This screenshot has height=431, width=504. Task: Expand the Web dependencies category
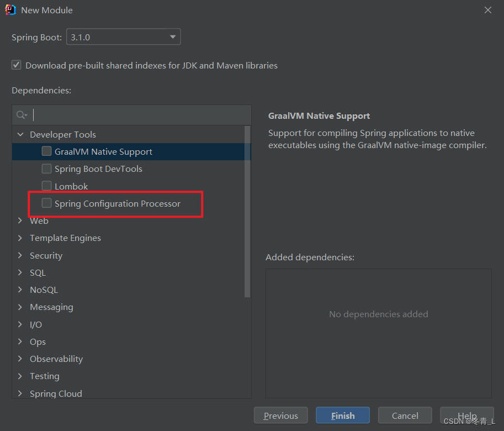(x=20, y=220)
